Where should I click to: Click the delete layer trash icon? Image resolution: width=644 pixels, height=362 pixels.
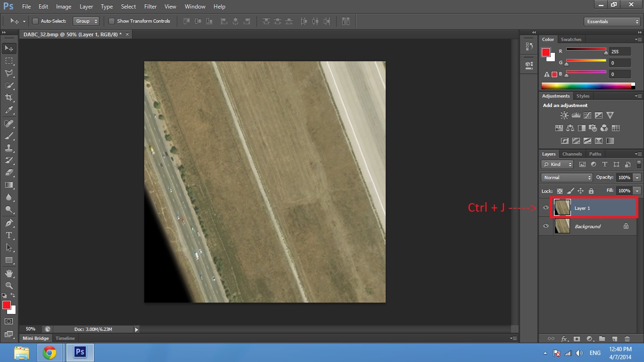pos(627,338)
